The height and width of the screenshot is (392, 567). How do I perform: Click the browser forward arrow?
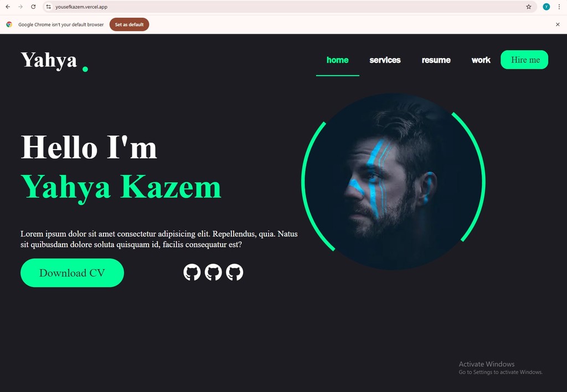(x=20, y=7)
